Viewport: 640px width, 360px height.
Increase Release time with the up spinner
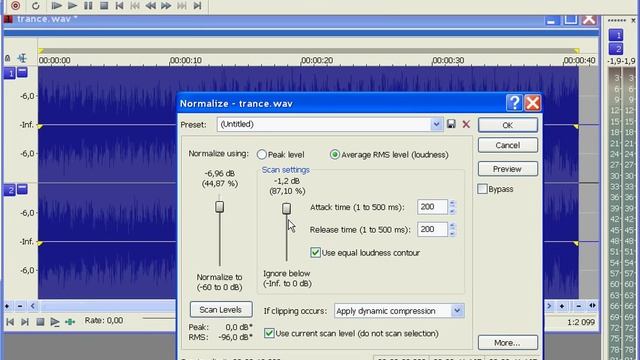pos(452,225)
